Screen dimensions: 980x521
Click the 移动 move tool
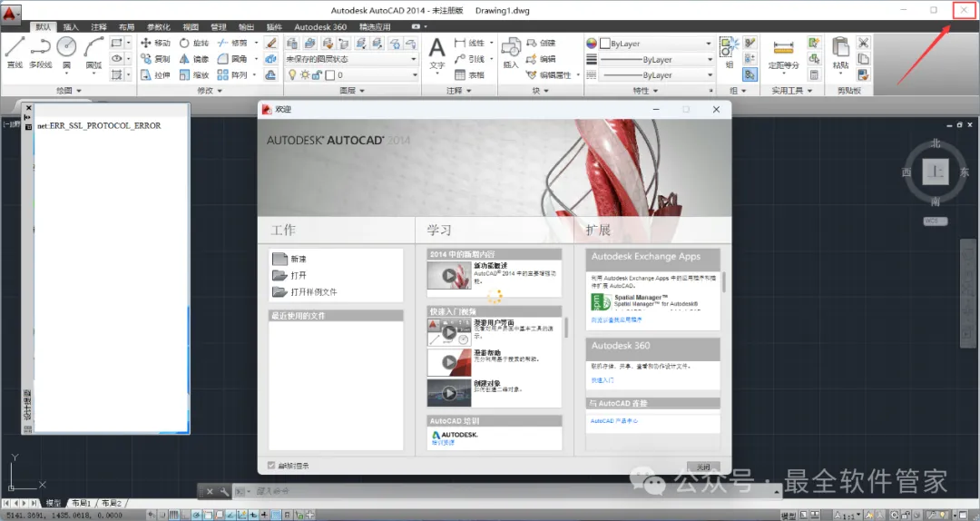click(x=155, y=43)
